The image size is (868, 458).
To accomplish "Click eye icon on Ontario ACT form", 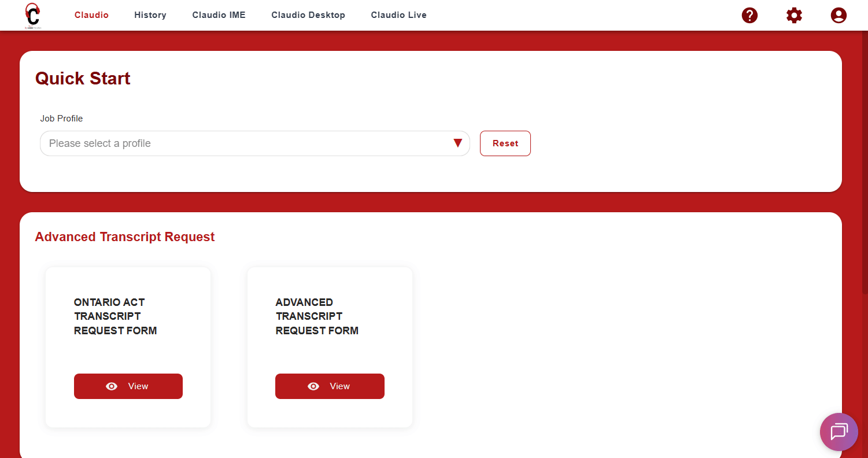I will pyautogui.click(x=112, y=386).
